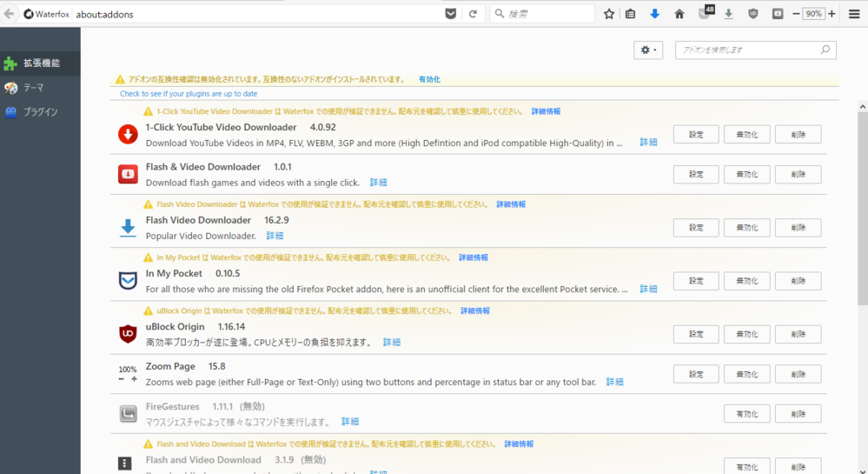Open 詳細 link for 1-Click YouTube Video Downloader
868x474 pixels.
point(649,143)
